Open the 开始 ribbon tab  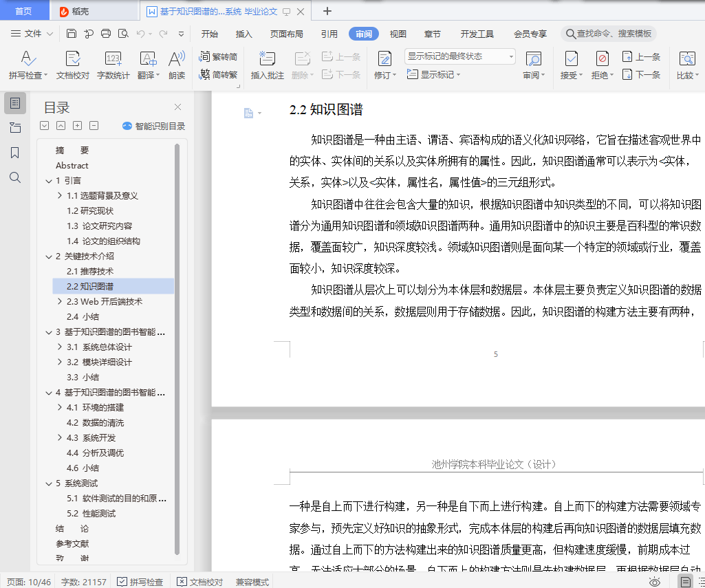click(210, 34)
